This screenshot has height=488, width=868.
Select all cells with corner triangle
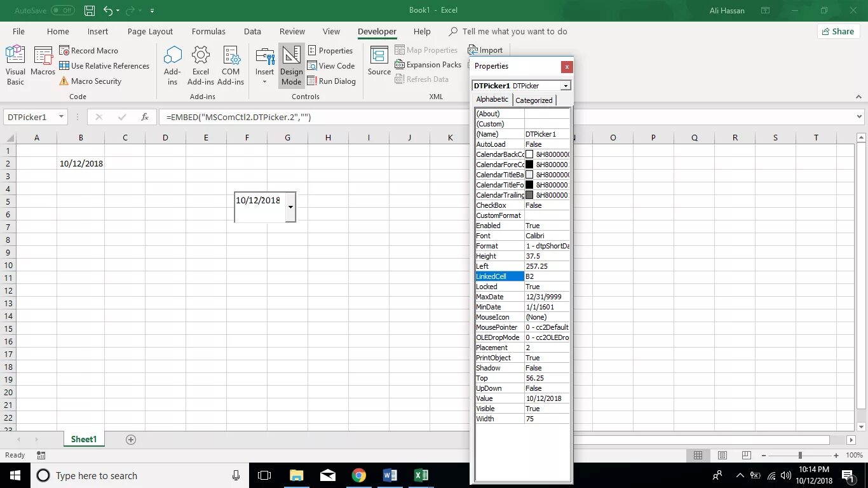tap(9, 138)
